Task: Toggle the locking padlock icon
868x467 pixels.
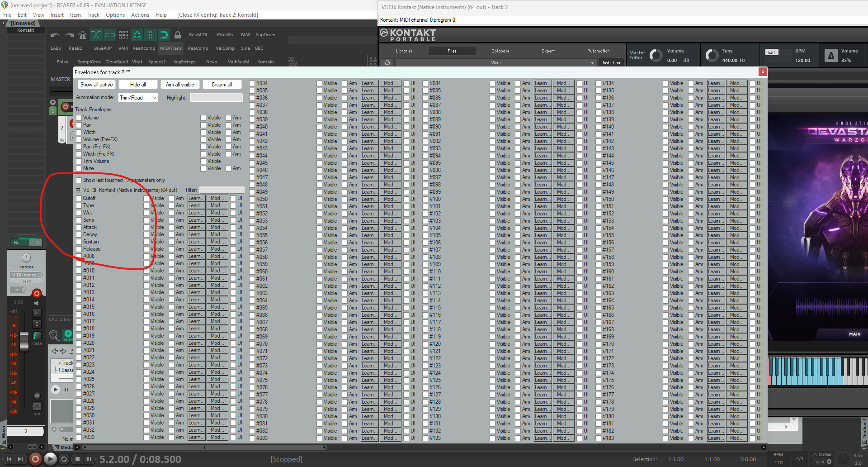Action: [178, 35]
